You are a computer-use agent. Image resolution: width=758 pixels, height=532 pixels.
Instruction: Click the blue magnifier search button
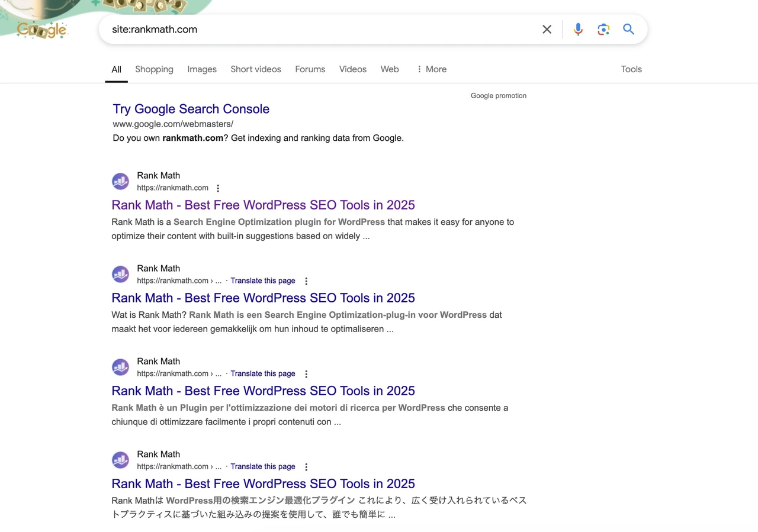click(x=628, y=29)
